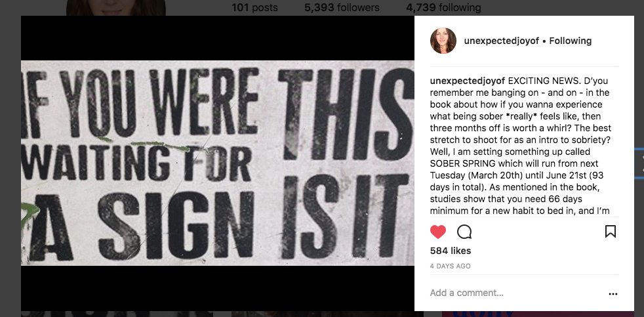This screenshot has width=644, height=317.
Task: Toggle the Following button beside username
Action: point(570,41)
